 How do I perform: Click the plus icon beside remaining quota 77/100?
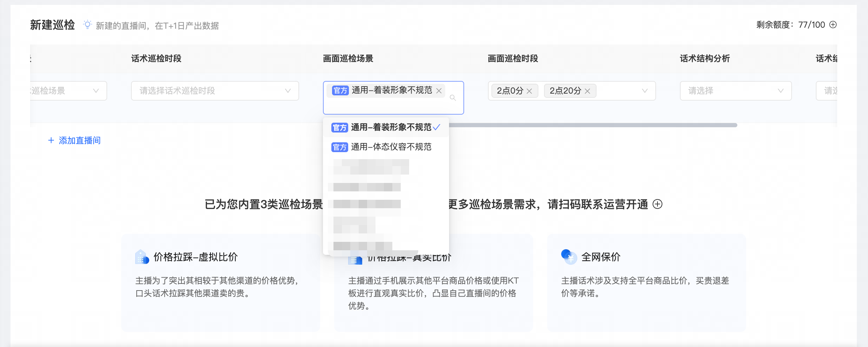(833, 25)
